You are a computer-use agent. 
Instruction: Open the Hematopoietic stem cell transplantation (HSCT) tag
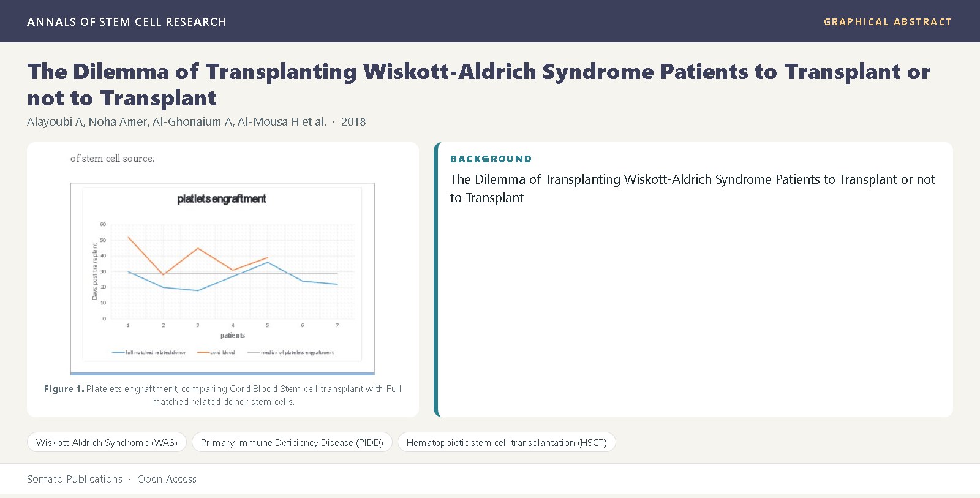(507, 442)
